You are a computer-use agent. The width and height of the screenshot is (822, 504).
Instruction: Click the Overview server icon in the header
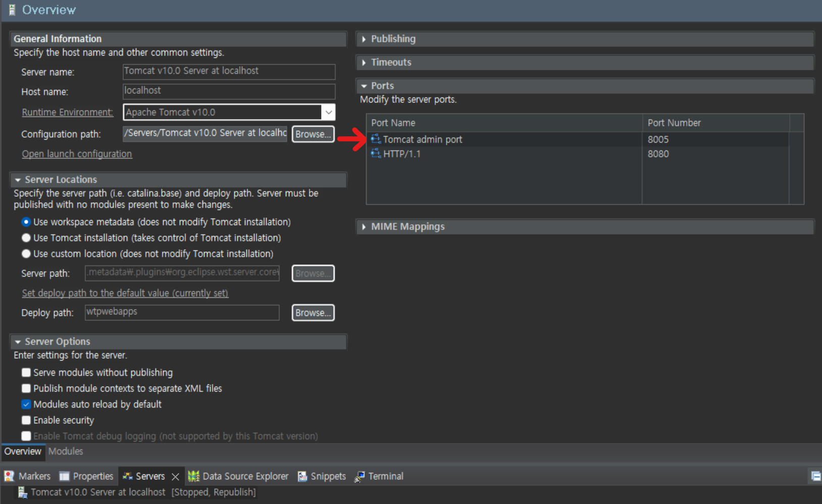[12, 10]
